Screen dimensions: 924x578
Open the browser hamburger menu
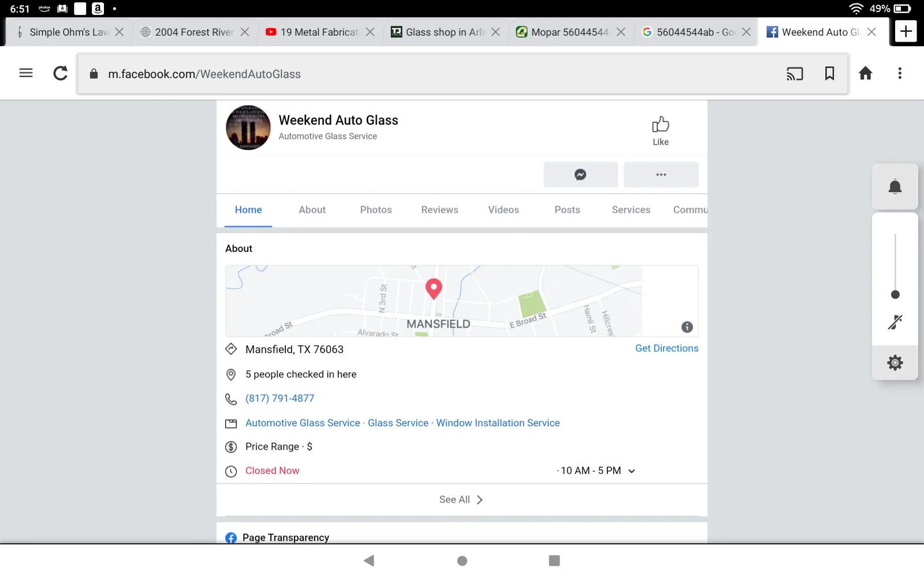(x=26, y=73)
